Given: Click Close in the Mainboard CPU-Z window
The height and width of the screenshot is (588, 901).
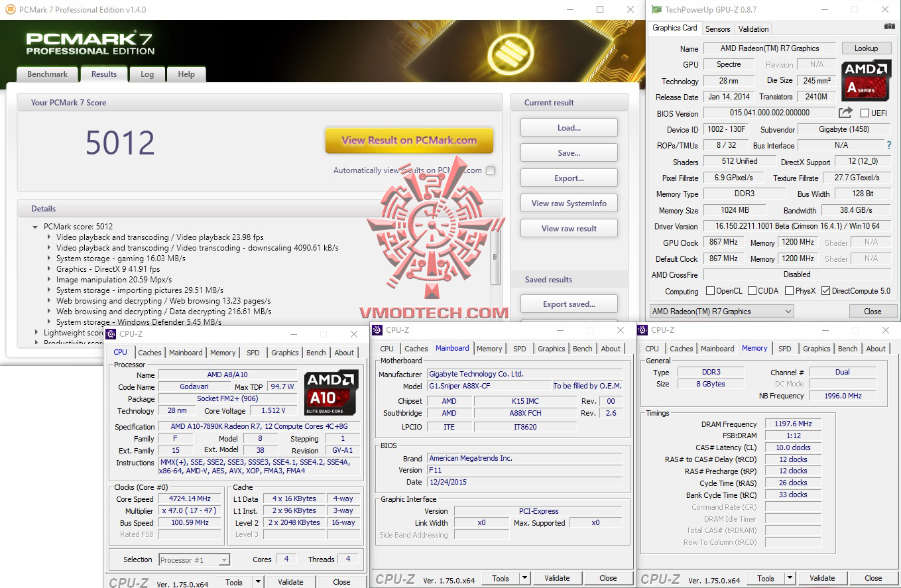Looking at the screenshot, I should pyautogui.click(x=608, y=578).
